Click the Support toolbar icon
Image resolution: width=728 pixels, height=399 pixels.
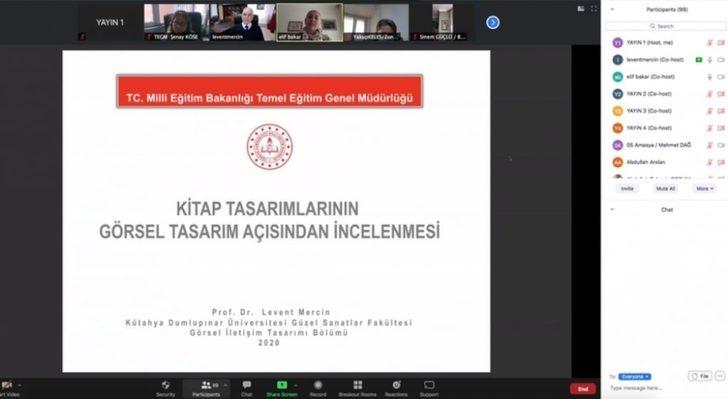point(429,388)
